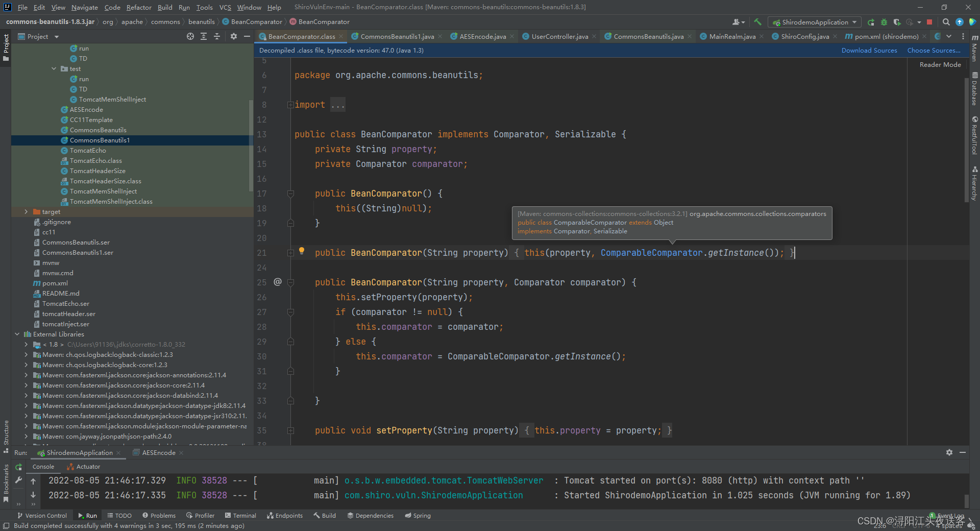Select pom.xml in project tree
This screenshot has width=980, height=531.
pyautogui.click(x=55, y=283)
